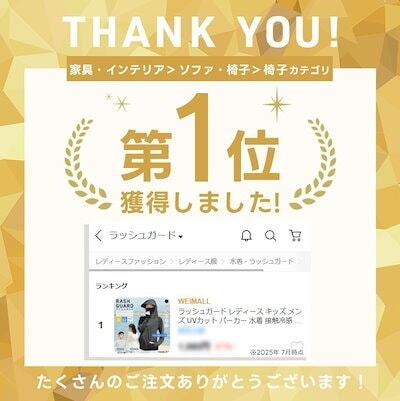This screenshot has height=401, width=400.
Task: Click the rank number 1 beside product
Action: click(x=100, y=325)
